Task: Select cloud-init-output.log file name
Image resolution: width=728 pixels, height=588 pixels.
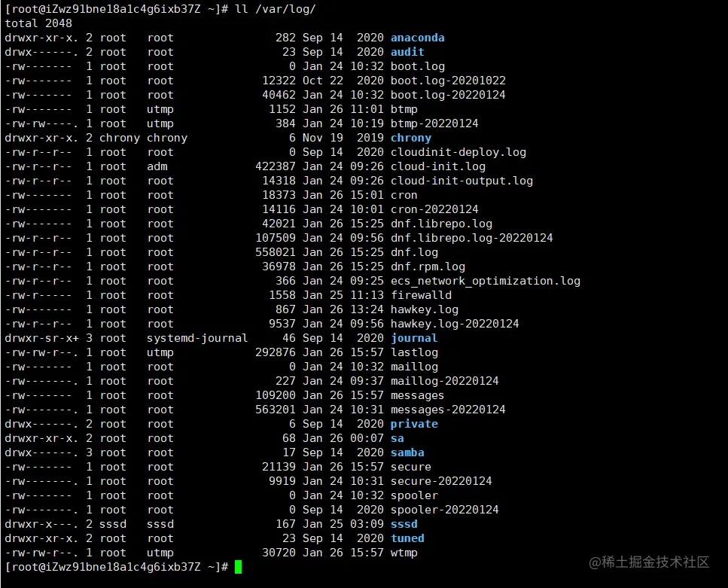Action: pyautogui.click(x=461, y=181)
